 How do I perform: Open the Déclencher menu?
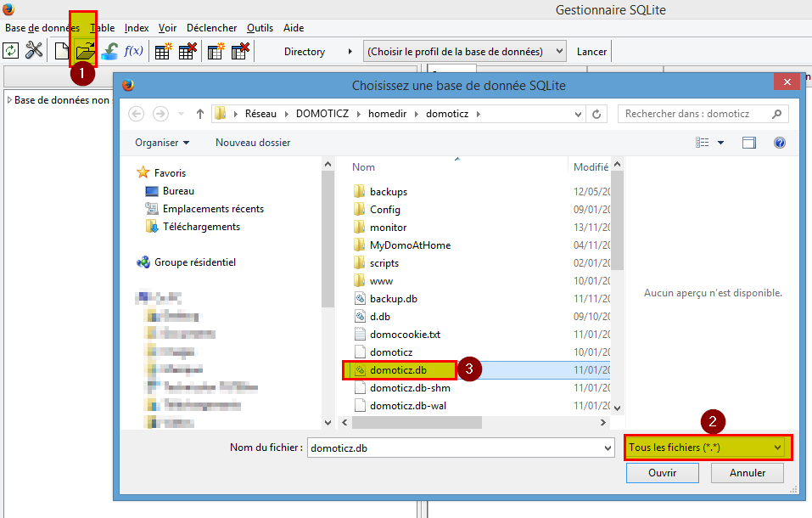pos(212,28)
